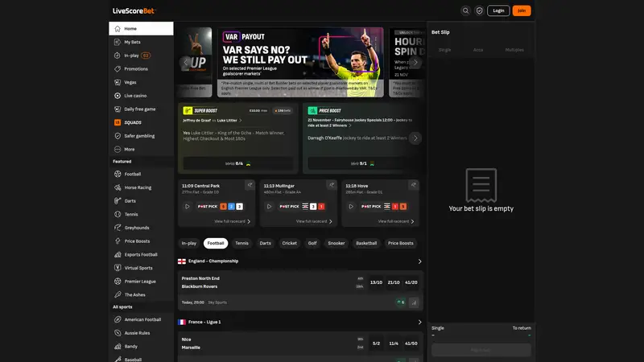
Task: Select the Basketball filter chip
Action: click(366, 244)
